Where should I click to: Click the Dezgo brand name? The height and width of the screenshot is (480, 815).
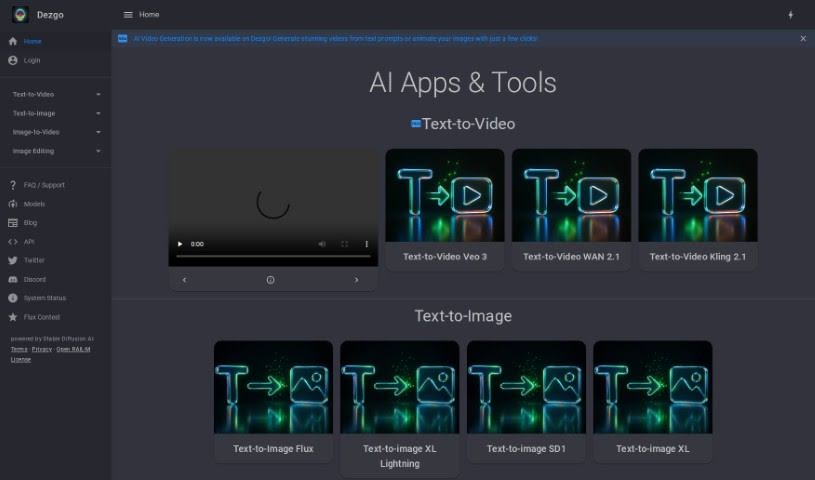point(50,15)
